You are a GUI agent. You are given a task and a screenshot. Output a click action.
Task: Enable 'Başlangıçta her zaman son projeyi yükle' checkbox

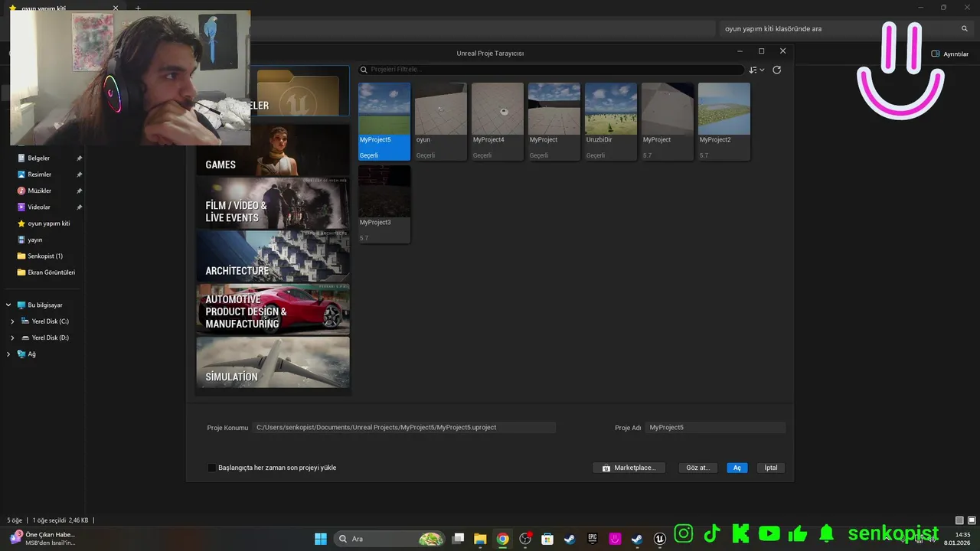point(212,468)
